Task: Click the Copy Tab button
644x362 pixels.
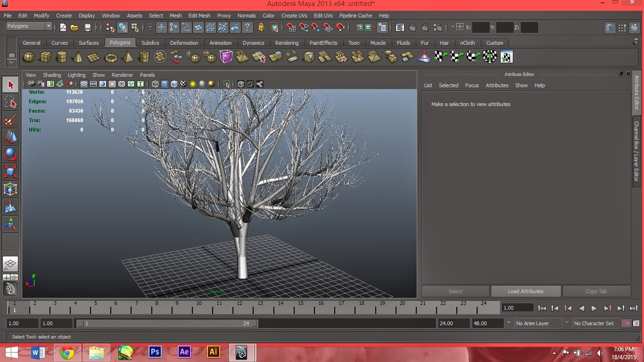Action: (597, 291)
